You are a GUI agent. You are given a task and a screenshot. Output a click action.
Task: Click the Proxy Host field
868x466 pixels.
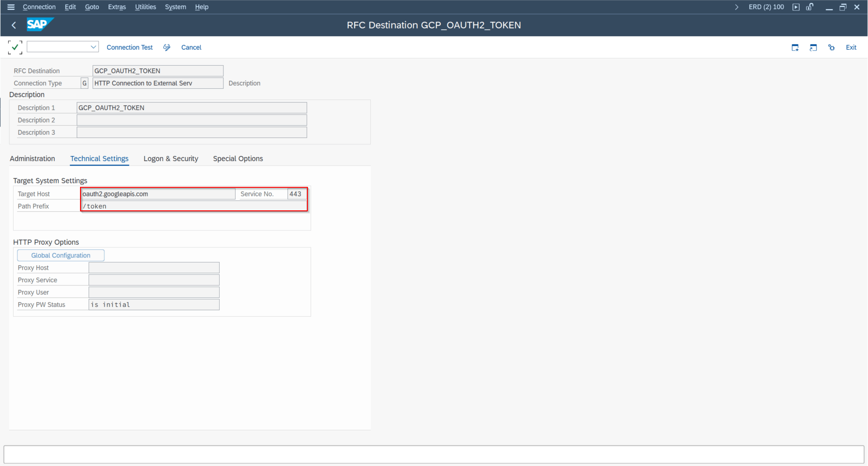click(x=154, y=268)
